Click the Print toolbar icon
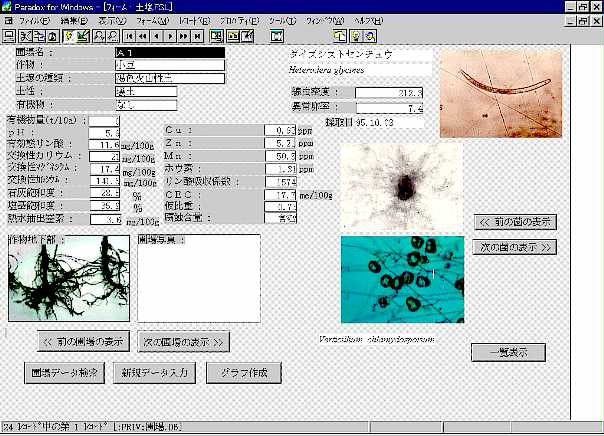Screen dimensions: 604x436 point(8,36)
